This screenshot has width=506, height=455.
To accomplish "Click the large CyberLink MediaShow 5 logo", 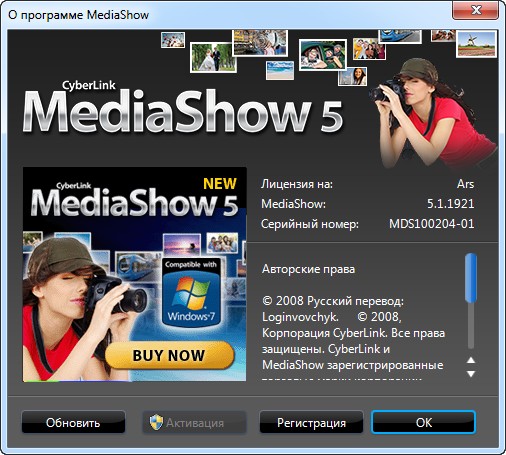I will point(183,108).
